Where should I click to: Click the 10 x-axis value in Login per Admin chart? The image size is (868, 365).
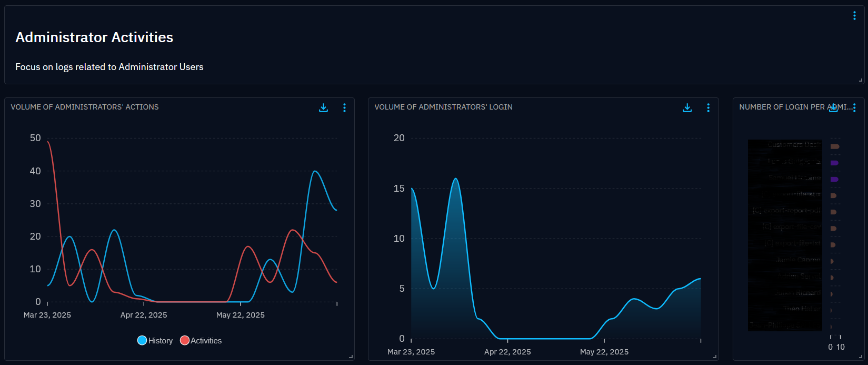pyautogui.click(x=841, y=347)
